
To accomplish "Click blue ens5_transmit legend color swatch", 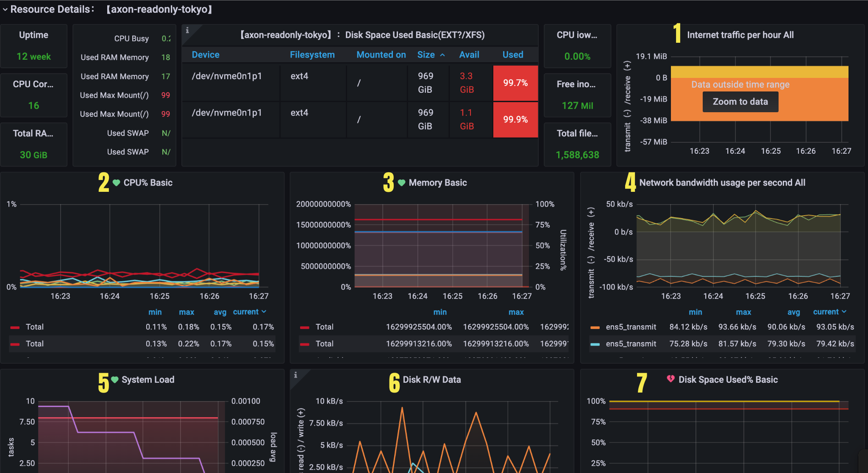I will tap(595, 344).
